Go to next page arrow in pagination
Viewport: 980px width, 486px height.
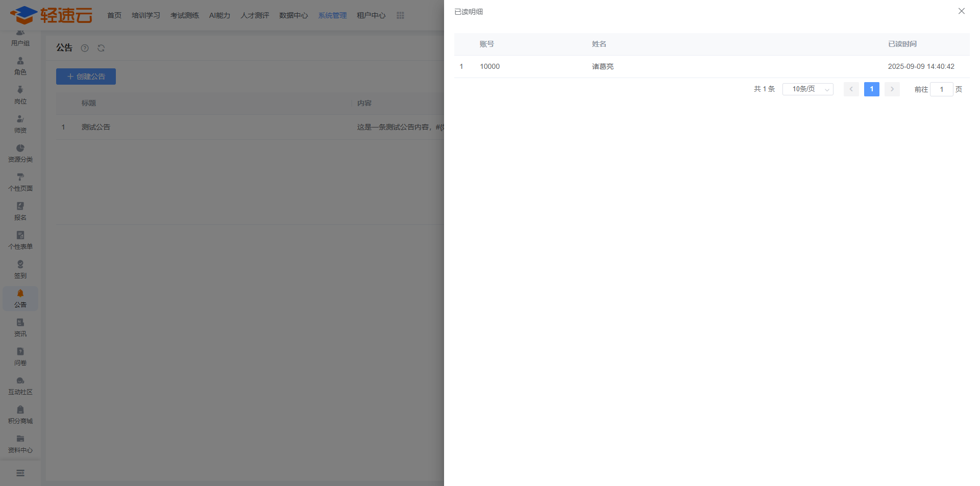(892, 89)
